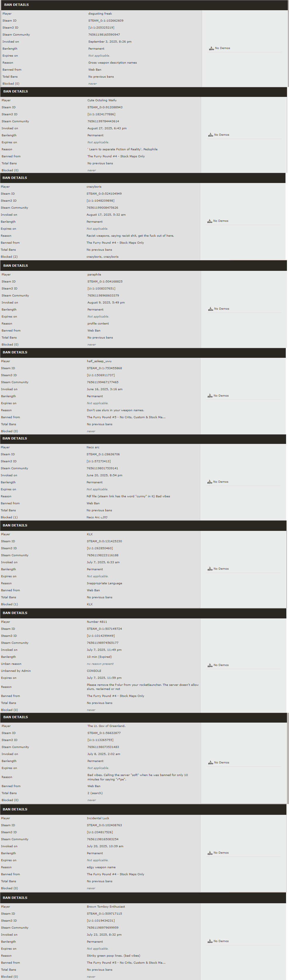This screenshot has height=980, width=289.
Task: Click demo icon for Brown Tomboy Enthusiast ban
Action: pos(210,941)
